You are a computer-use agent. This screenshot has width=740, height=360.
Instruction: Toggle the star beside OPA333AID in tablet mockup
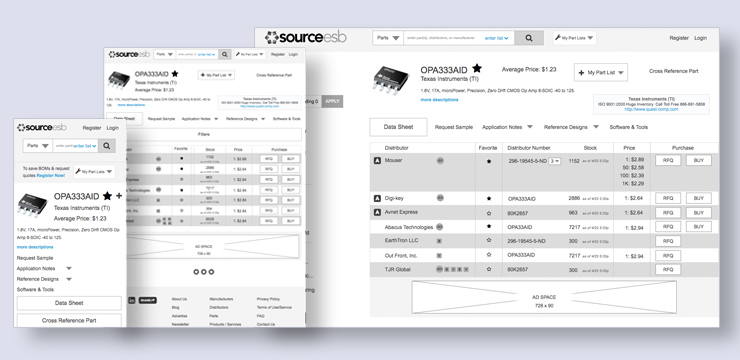175,74
